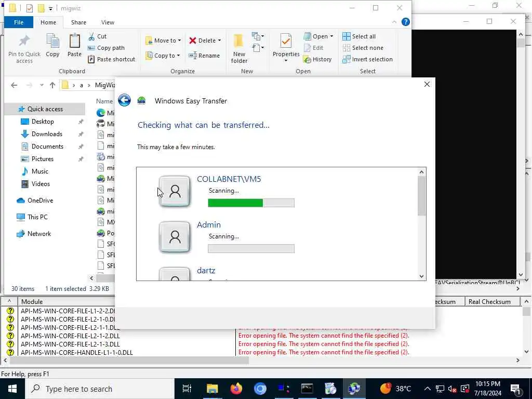
Task: Select Network in navigation pane
Action: tap(39, 233)
